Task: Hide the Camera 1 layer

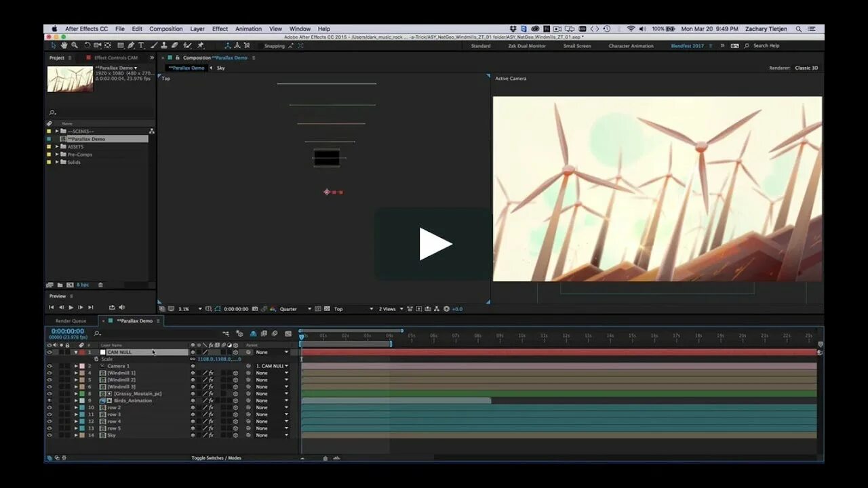Action: 49,366
